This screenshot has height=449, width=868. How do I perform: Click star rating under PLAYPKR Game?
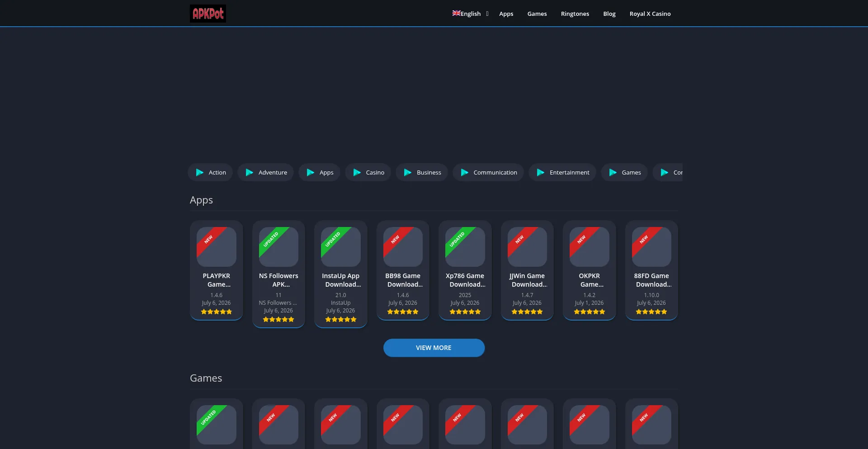coord(217,312)
